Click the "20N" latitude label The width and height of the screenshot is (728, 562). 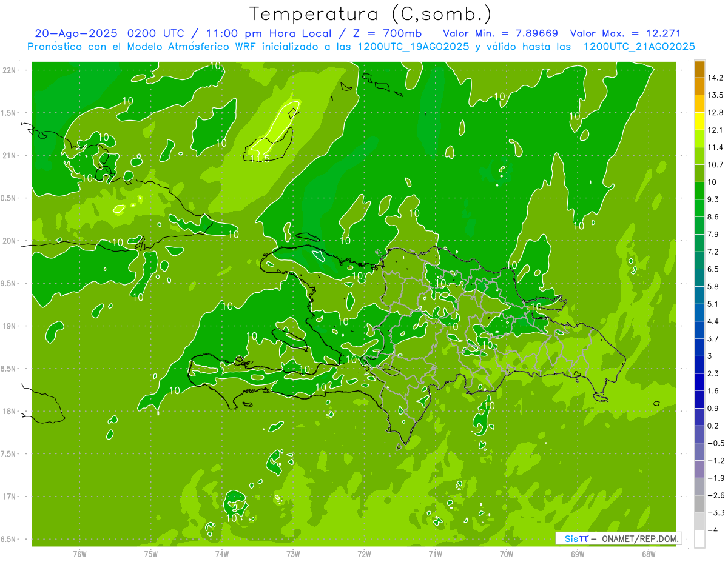pyautogui.click(x=10, y=241)
